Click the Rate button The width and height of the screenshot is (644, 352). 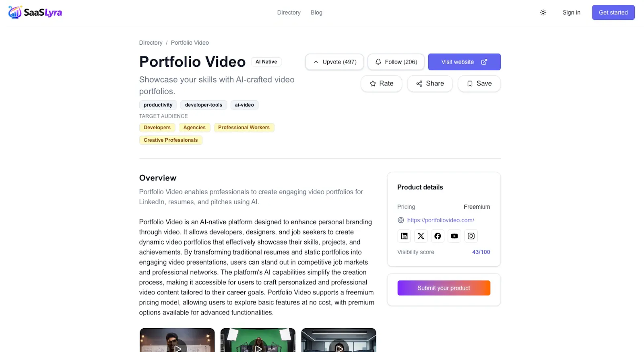(x=382, y=84)
